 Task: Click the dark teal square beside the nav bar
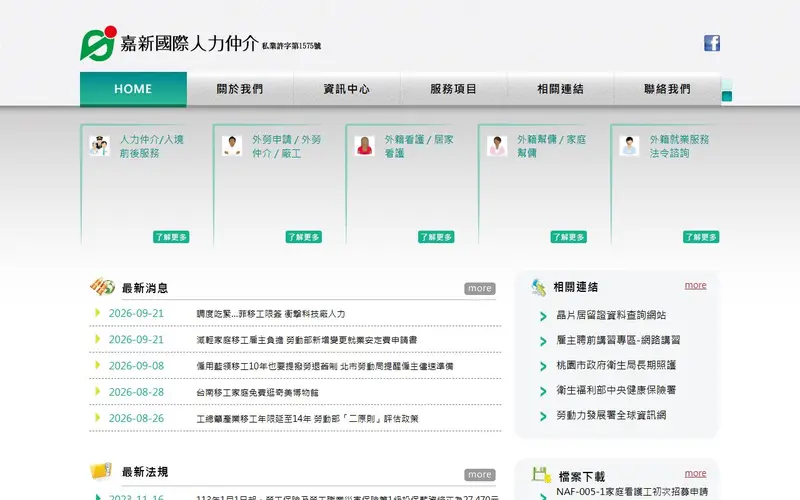[x=727, y=96]
